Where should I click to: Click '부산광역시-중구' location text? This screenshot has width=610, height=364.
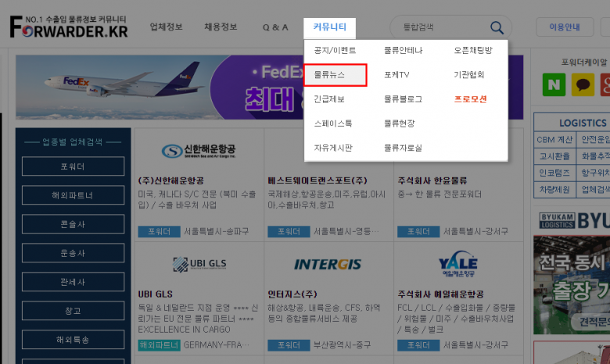[342, 345]
